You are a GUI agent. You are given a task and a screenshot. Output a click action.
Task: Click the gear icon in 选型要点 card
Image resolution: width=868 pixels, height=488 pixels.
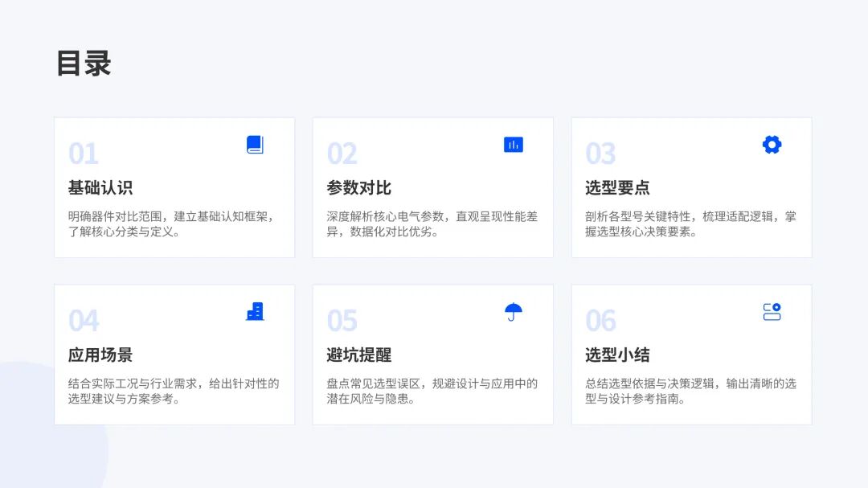(x=772, y=145)
